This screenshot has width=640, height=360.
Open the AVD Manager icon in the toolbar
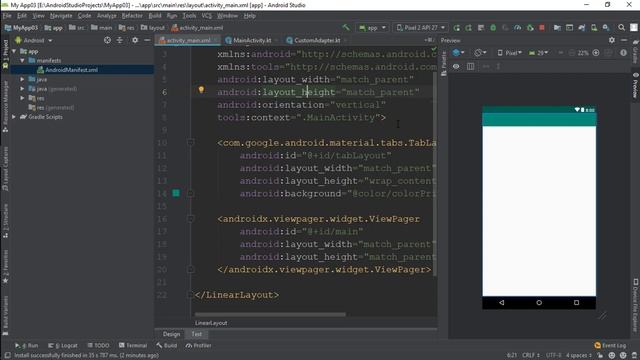click(594, 28)
